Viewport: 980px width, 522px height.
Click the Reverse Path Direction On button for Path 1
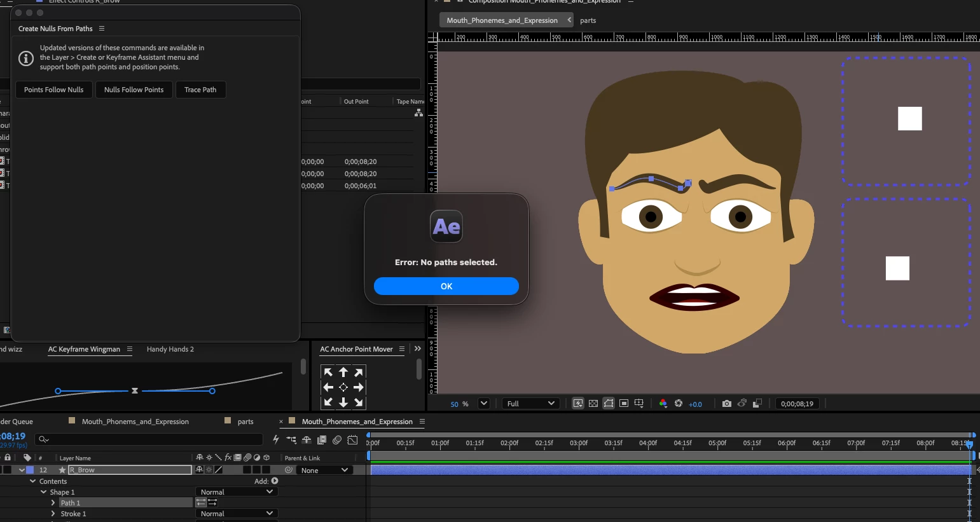click(212, 502)
